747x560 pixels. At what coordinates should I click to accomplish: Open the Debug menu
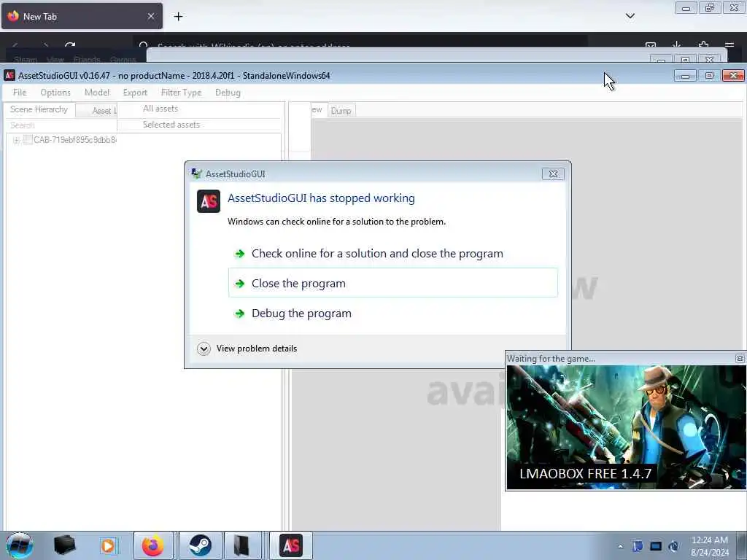click(228, 93)
